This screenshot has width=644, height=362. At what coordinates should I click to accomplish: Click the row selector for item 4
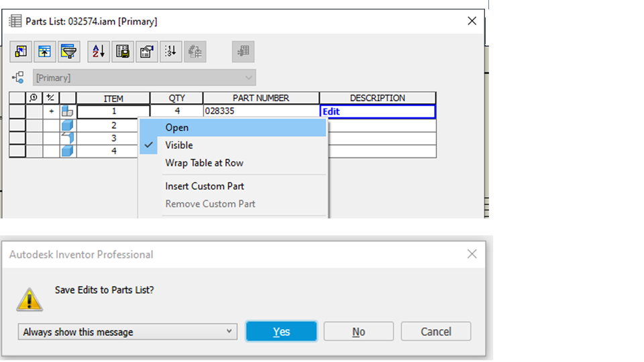pos(17,151)
